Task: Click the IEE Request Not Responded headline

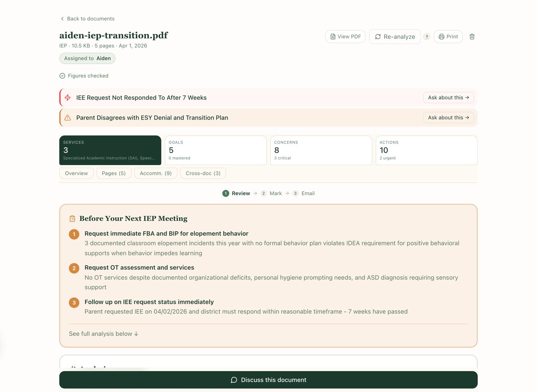Action: (x=141, y=98)
